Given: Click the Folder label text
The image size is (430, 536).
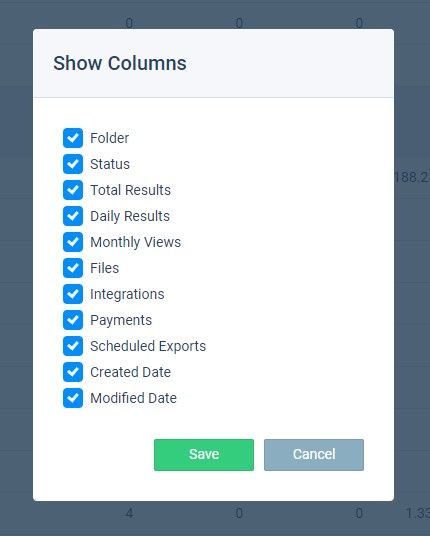Looking at the screenshot, I should [109, 138].
